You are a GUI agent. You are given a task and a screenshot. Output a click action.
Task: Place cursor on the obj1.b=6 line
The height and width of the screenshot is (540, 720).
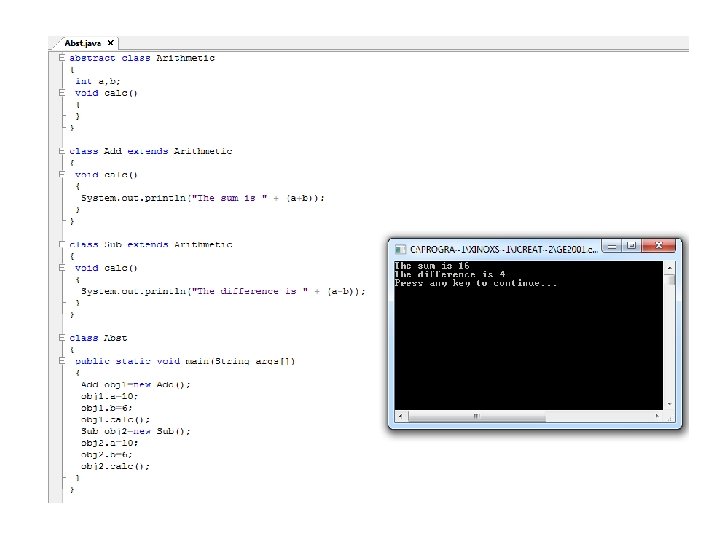point(107,408)
